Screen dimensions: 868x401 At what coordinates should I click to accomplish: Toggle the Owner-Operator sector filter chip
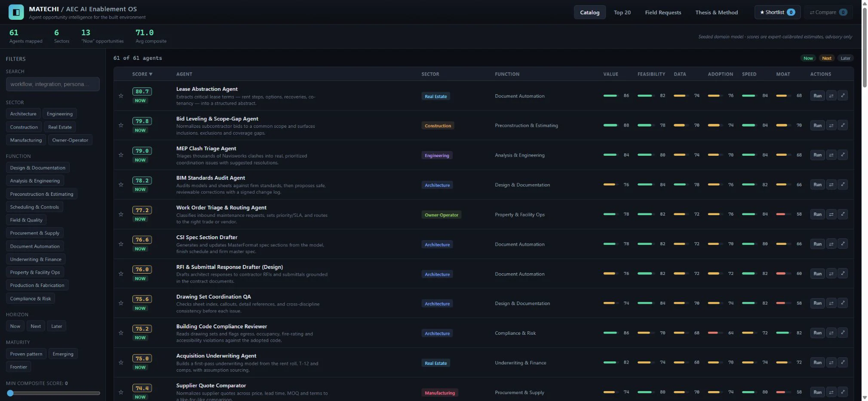point(70,140)
